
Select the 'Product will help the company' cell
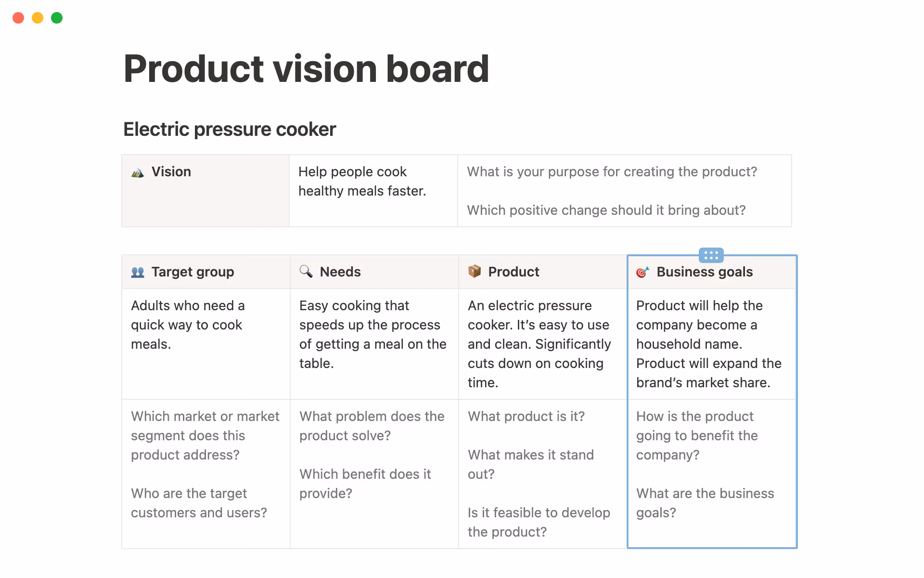point(708,344)
